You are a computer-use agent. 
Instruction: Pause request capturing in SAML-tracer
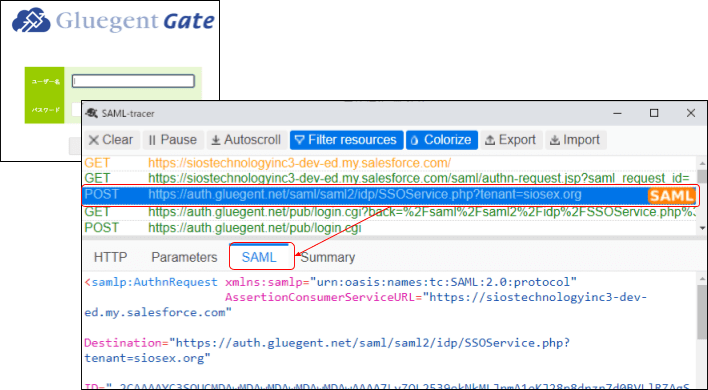(173, 140)
